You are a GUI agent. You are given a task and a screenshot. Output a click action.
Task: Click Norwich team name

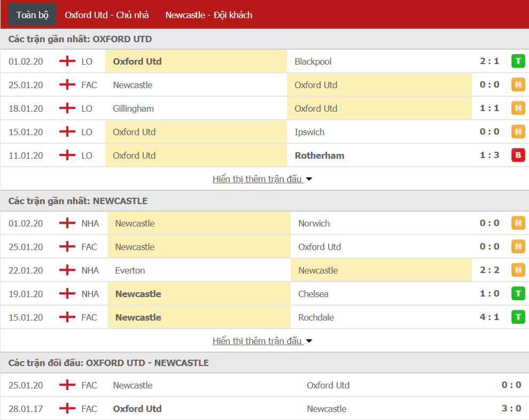pyautogui.click(x=314, y=223)
